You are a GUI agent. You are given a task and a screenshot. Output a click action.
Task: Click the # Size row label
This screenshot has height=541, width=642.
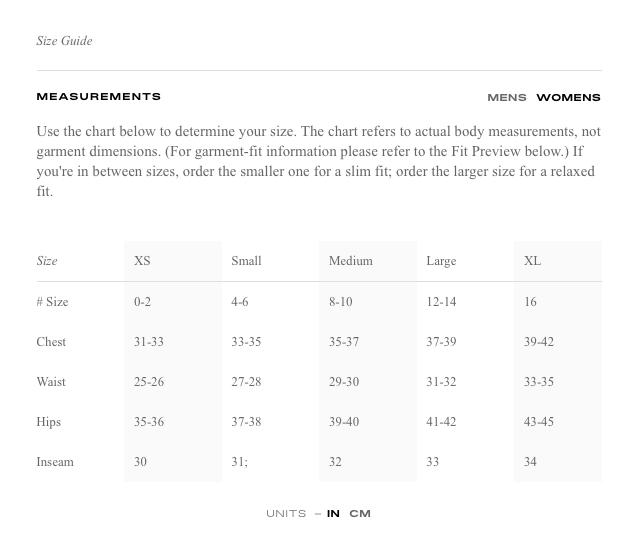[52, 302]
